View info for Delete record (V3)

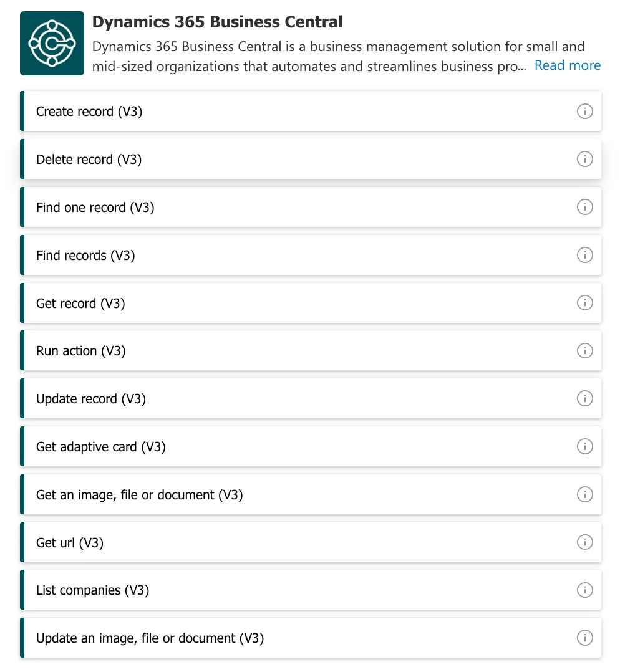585,159
